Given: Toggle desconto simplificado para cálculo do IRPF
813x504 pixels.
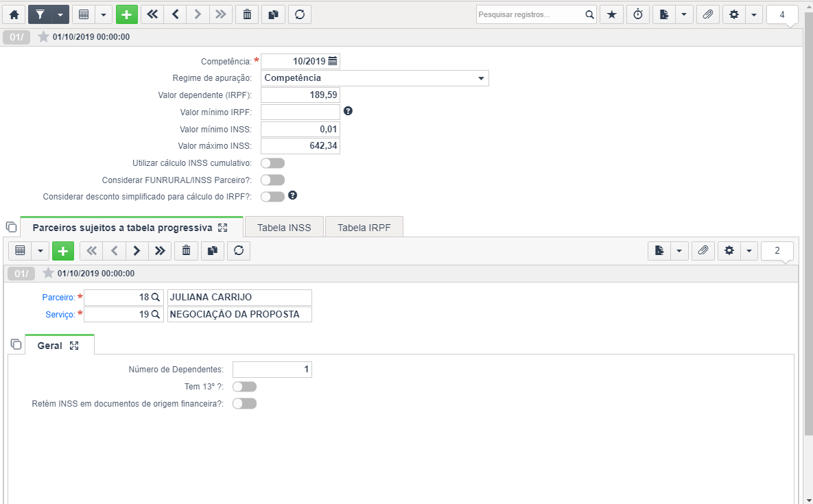Looking at the screenshot, I should coord(273,197).
